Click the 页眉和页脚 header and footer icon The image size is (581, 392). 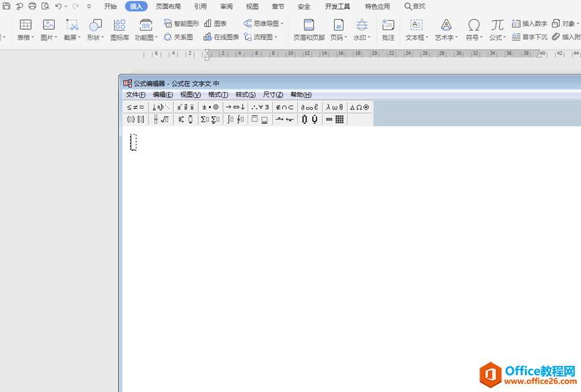[309, 30]
